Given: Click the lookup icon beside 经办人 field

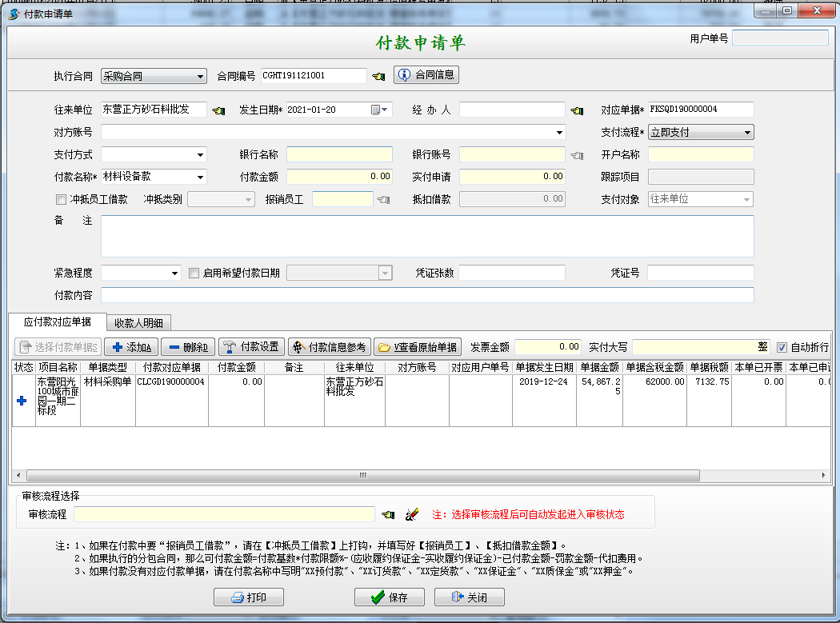Looking at the screenshot, I should 576,110.
